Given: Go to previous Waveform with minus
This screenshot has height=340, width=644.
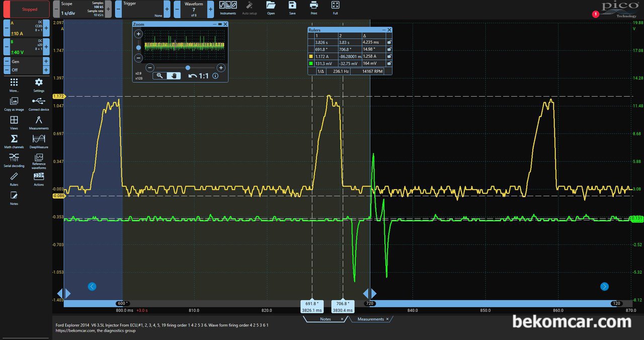Looking at the screenshot, I should click(177, 9).
